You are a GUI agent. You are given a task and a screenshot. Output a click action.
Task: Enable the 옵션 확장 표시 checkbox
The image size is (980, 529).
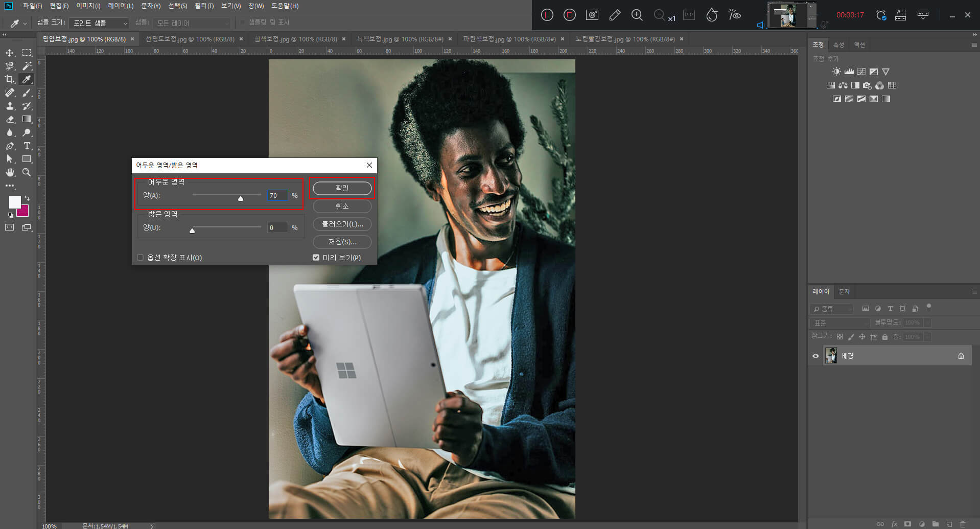click(140, 258)
